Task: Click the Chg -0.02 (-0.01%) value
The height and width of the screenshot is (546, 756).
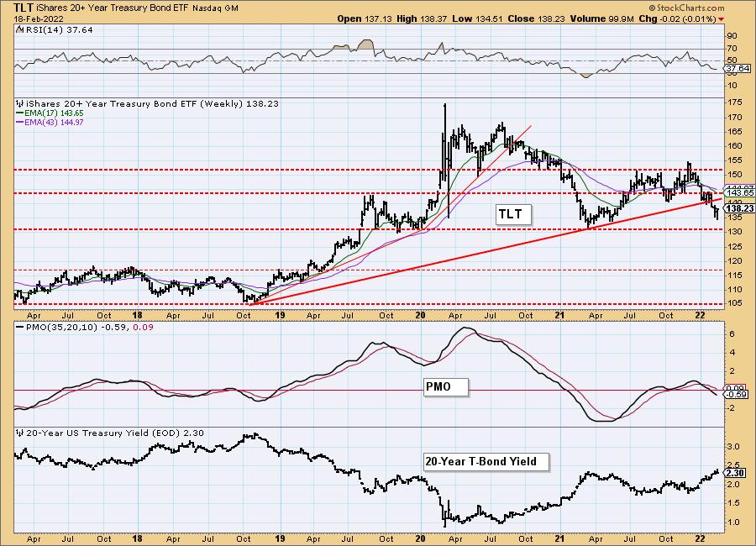Action: (x=677, y=18)
